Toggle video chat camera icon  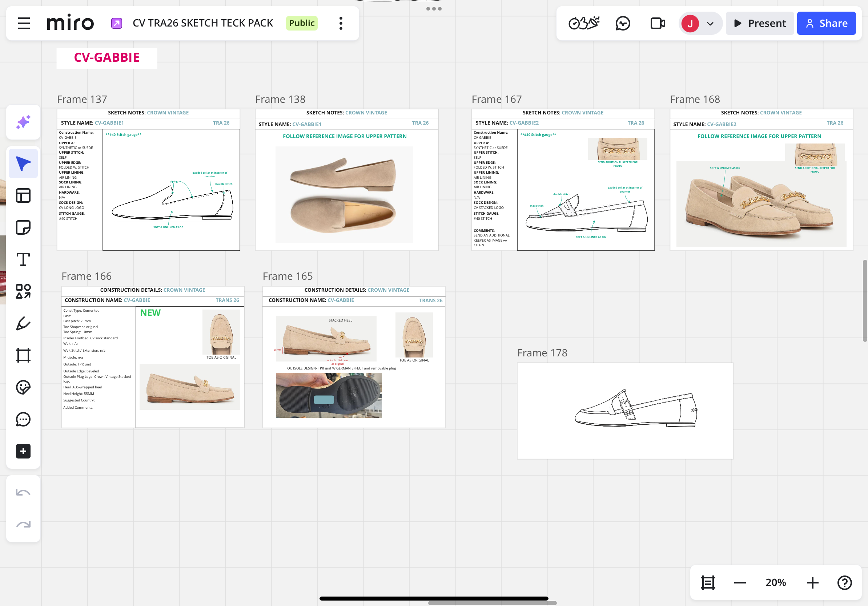click(x=658, y=23)
